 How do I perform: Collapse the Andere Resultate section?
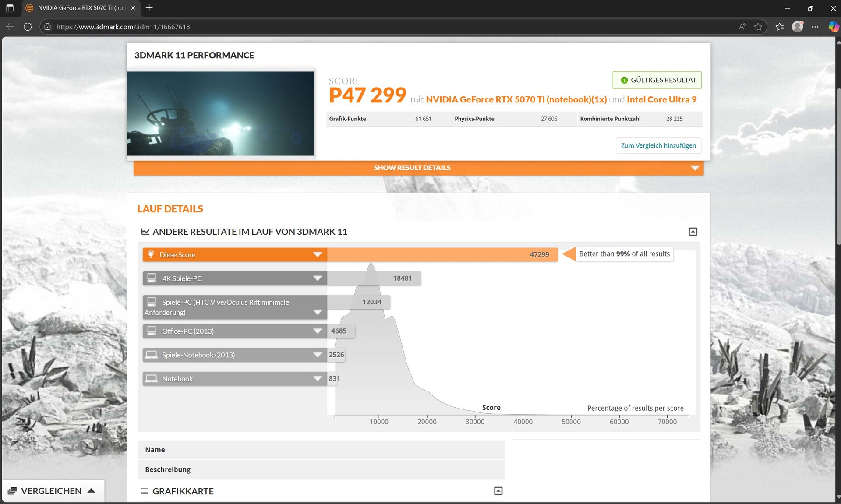(693, 232)
